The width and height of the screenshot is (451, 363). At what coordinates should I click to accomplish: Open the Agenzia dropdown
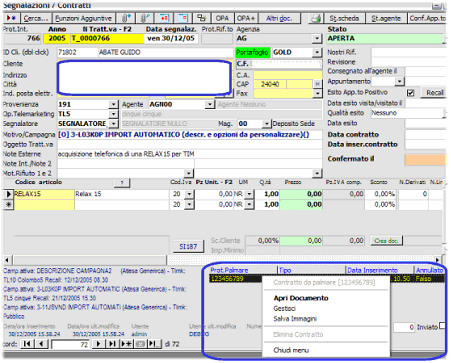[317, 39]
